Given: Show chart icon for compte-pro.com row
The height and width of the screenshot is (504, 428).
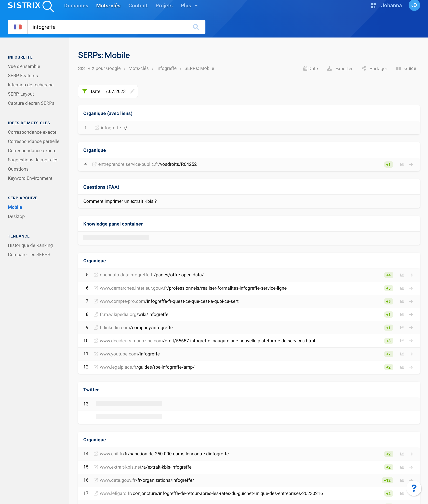Looking at the screenshot, I should coord(402,301).
